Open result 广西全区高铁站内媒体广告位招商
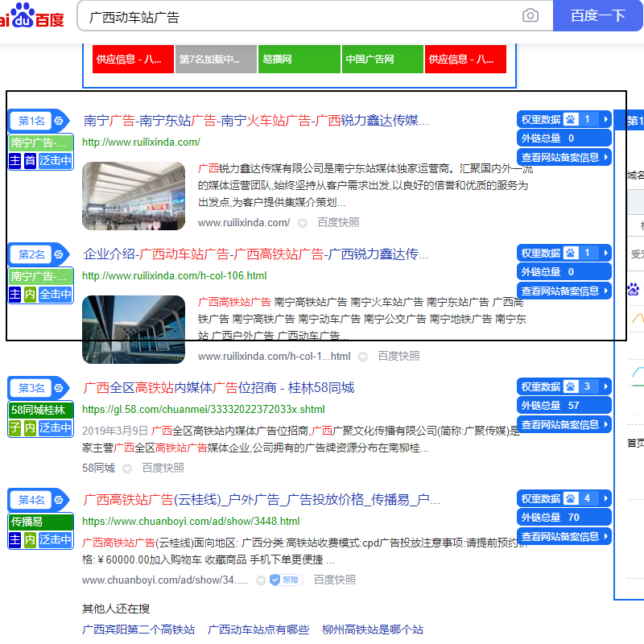644x644 pixels. pyautogui.click(x=218, y=388)
